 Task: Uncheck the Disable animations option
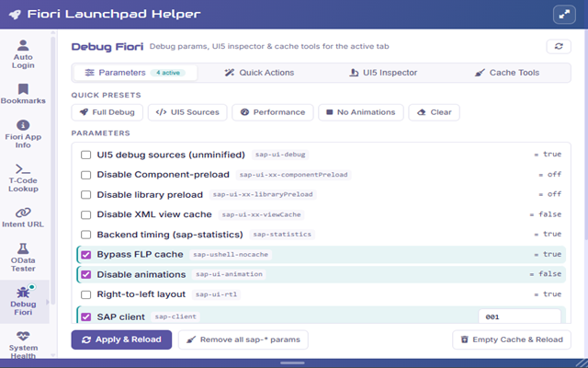[85, 275]
